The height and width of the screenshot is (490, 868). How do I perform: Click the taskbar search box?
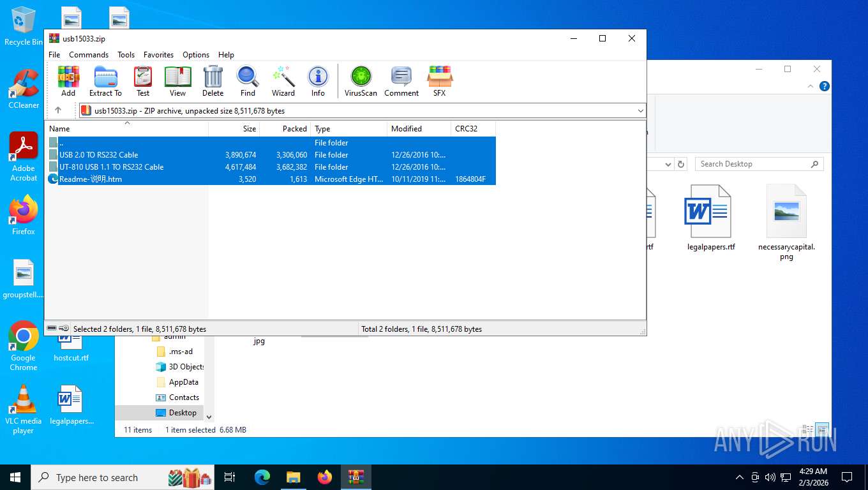[x=123, y=477]
